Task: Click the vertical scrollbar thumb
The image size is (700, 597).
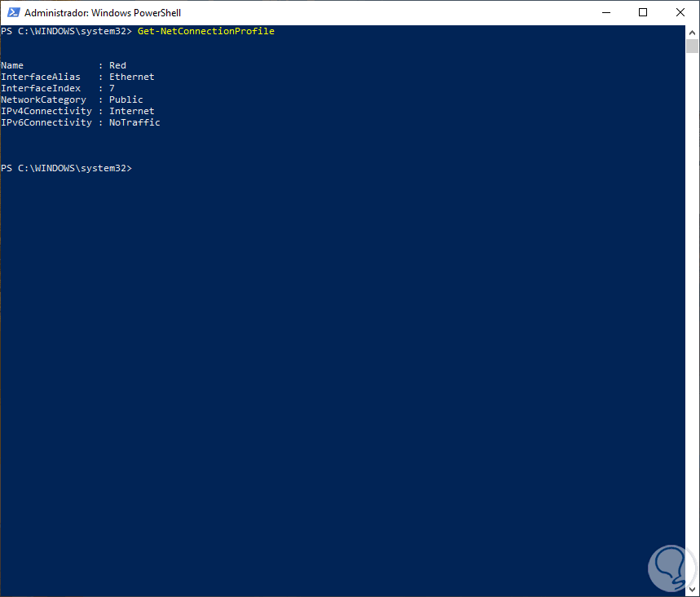Action: pos(692,46)
